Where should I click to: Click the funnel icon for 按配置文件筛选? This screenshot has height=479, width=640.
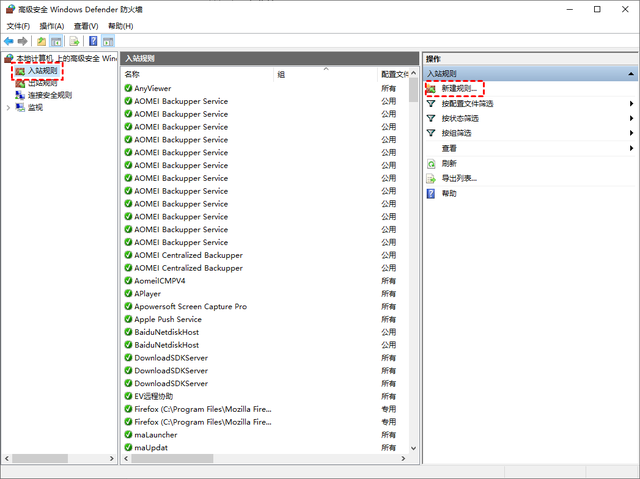(x=431, y=104)
